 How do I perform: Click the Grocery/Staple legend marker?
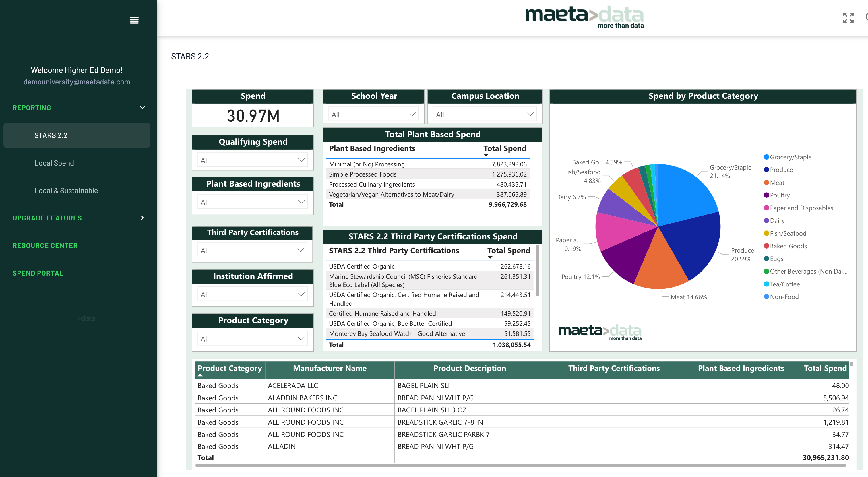(x=766, y=157)
